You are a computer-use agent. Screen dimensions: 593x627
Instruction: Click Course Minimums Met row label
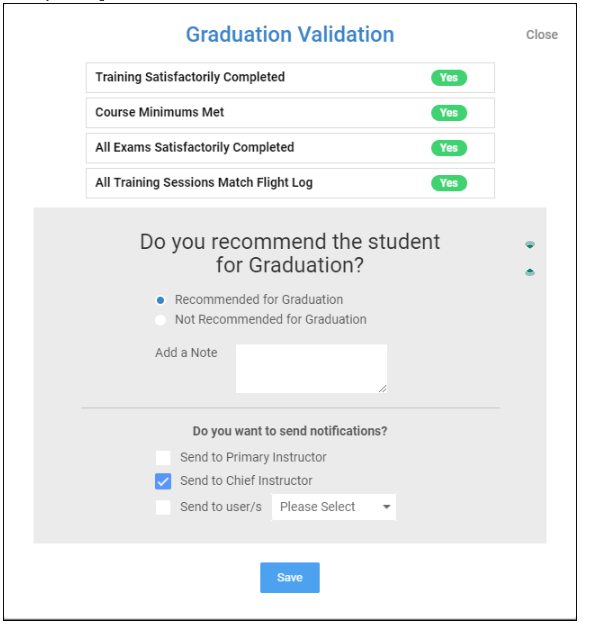point(160,112)
